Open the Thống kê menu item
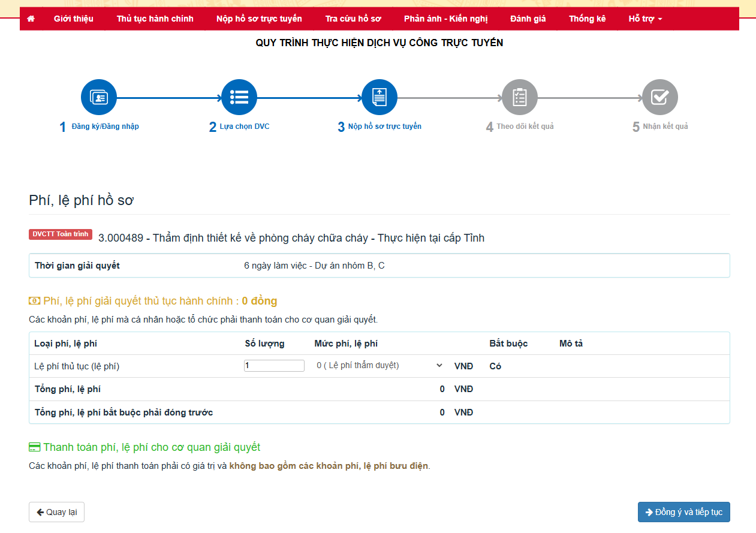Image resolution: width=756 pixels, height=533 pixels. pos(587,19)
